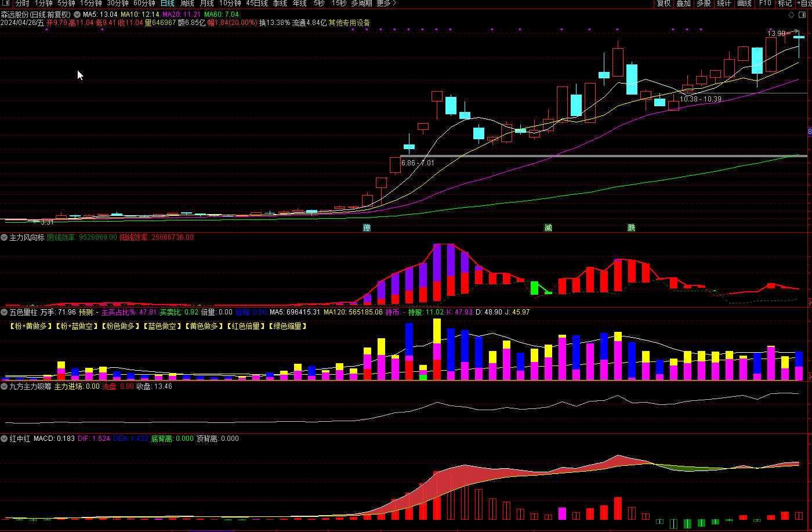Click the 减 event marker on timeline
812x532 pixels.
548,227
